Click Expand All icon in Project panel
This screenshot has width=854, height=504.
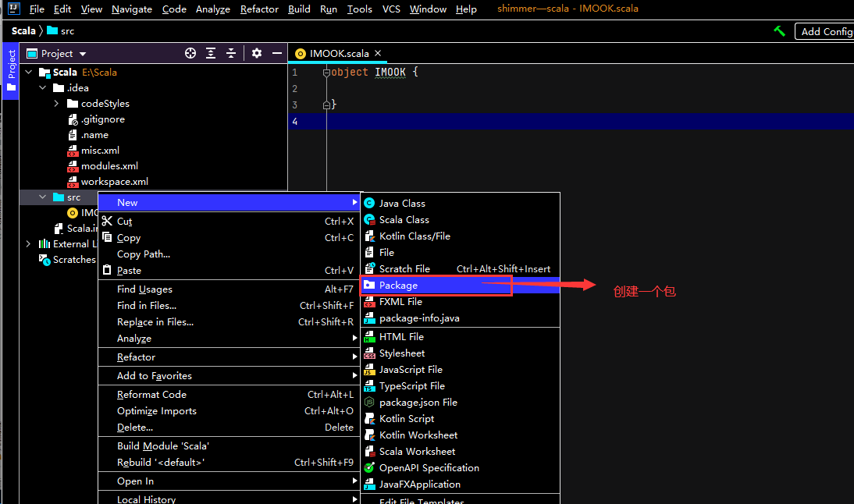tap(211, 53)
